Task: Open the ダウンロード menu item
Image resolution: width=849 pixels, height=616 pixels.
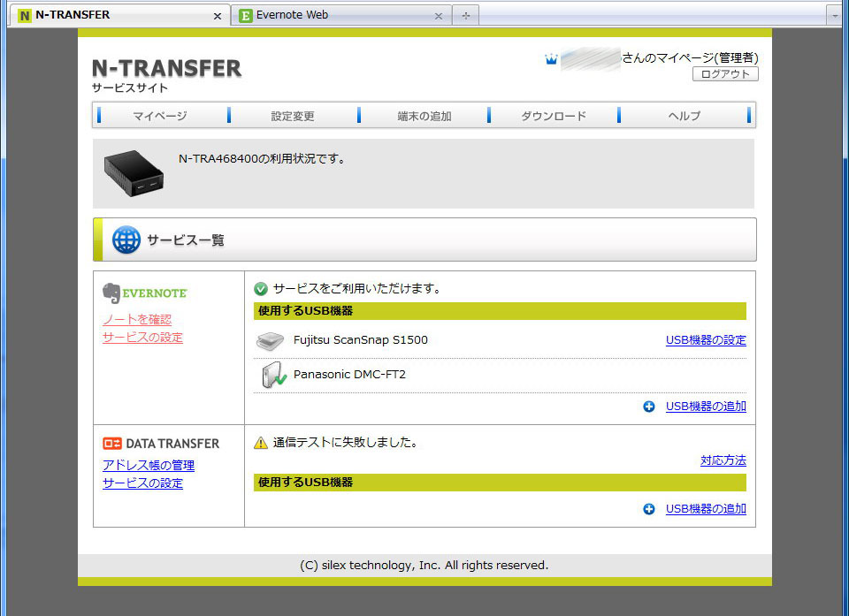Action: coord(553,115)
